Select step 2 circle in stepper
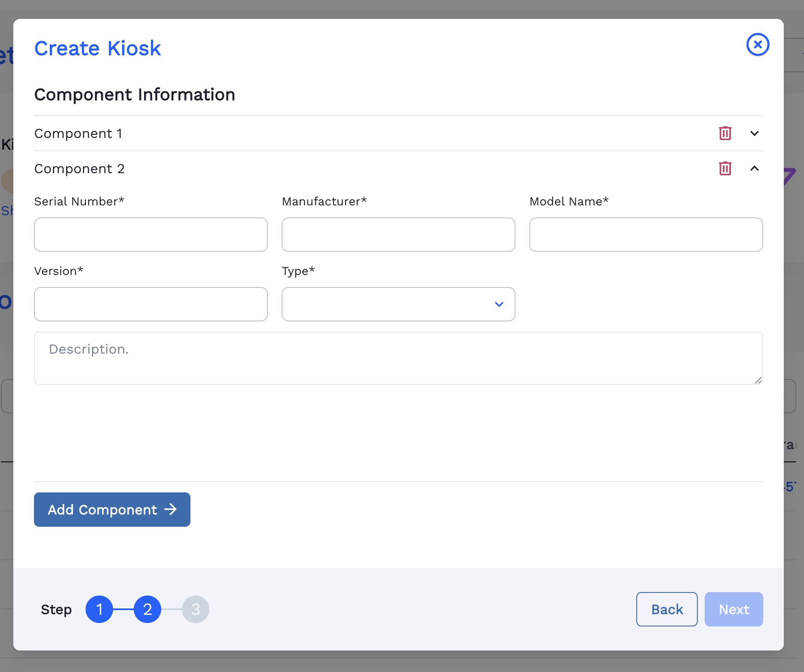 (147, 609)
